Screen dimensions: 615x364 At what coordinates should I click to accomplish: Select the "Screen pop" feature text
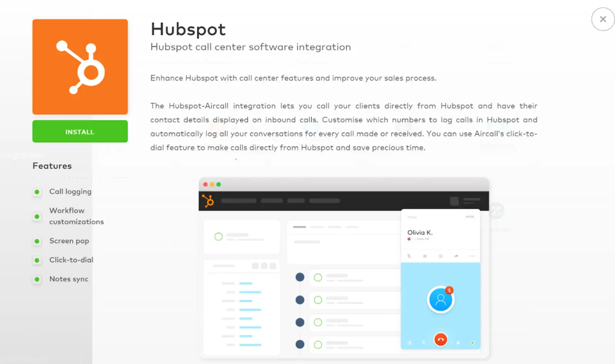pyautogui.click(x=69, y=241)
